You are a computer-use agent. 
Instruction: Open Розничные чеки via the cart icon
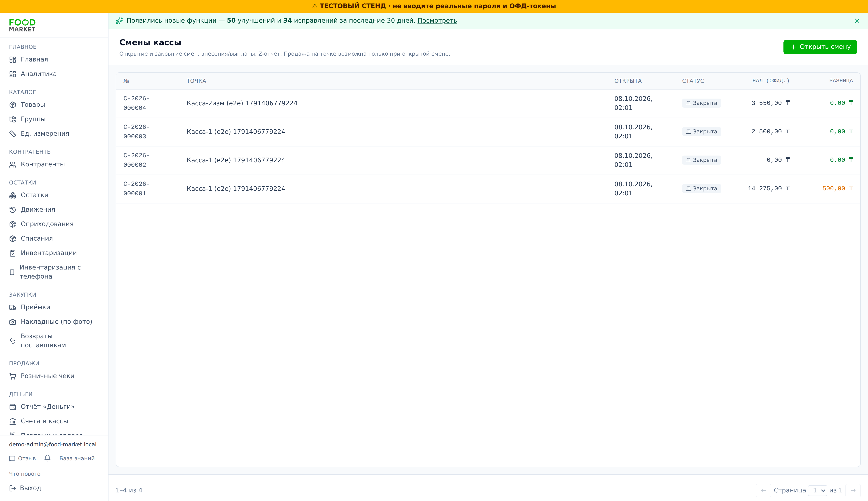(x=13, y=376)
